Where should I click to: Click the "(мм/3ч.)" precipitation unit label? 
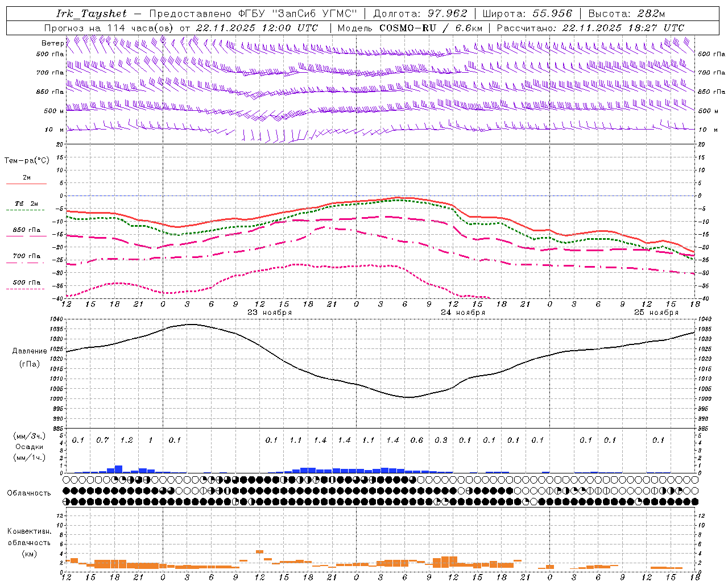point(30,436)
